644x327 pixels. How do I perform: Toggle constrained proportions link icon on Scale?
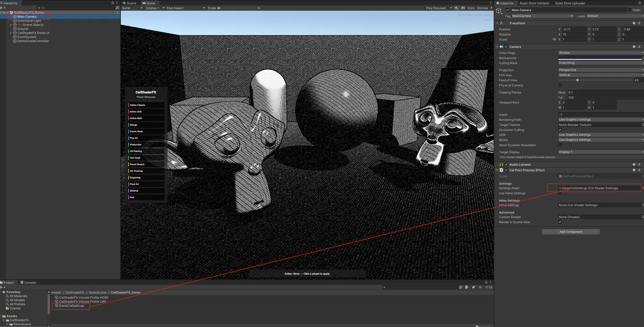[555, 39]
